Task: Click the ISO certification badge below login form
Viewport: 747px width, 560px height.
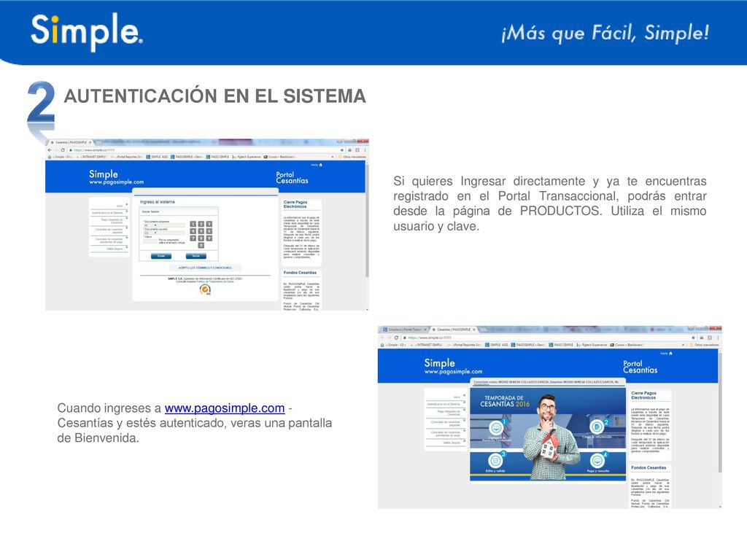Action: pos(205,289)
